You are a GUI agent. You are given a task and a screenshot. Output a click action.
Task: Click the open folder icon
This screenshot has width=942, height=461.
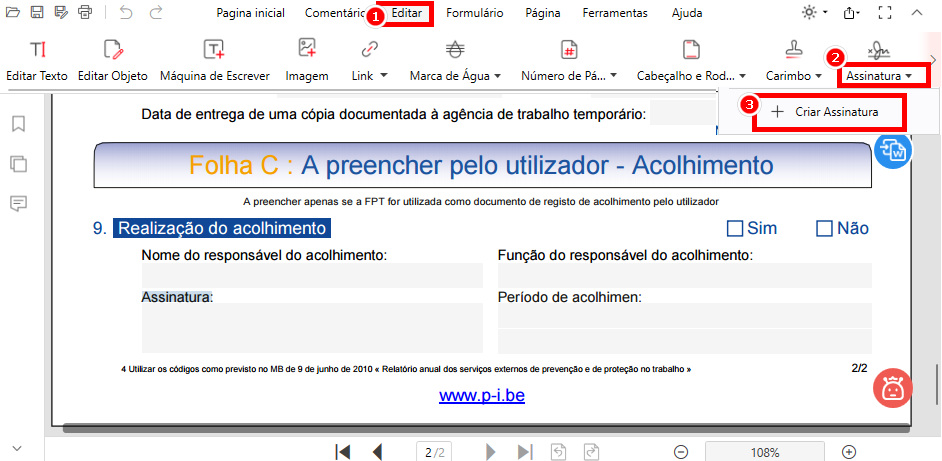click(13, 12)
